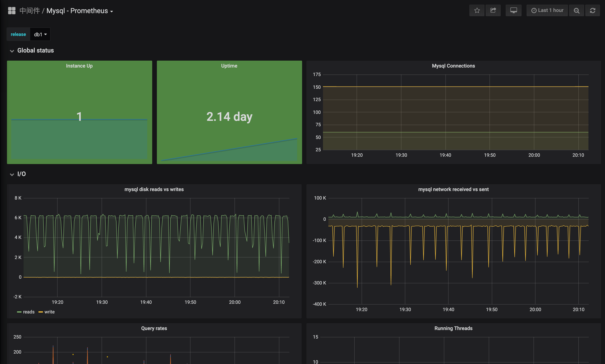Open Mysql Connections panel title menu
The image size is (605, 364).
(x=453, y=66)
